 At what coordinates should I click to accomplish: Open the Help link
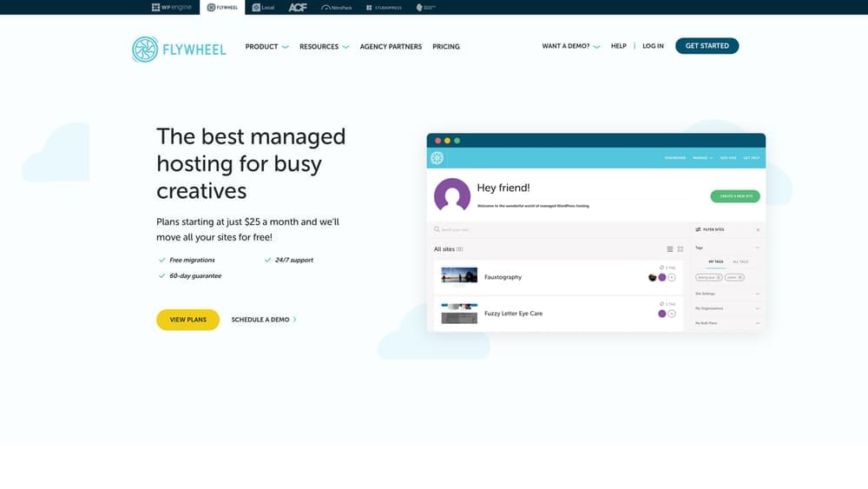tap(618, 46)
